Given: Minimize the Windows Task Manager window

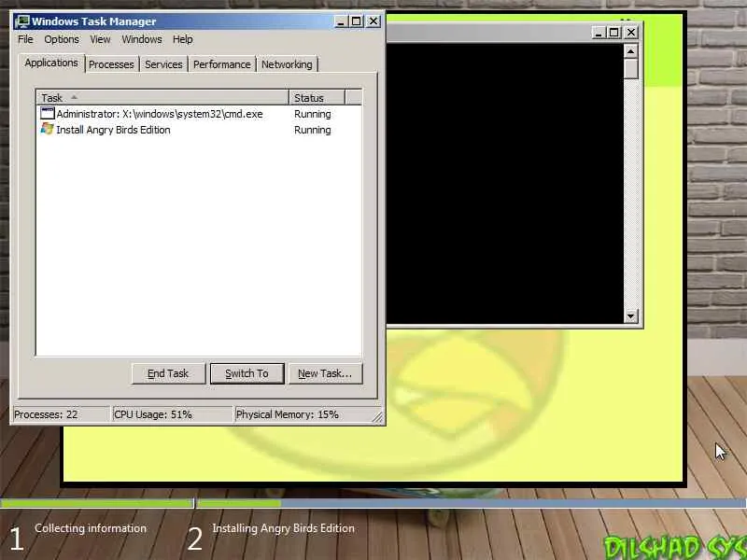Looking at the screenshot, I should [x=341, y=21].
